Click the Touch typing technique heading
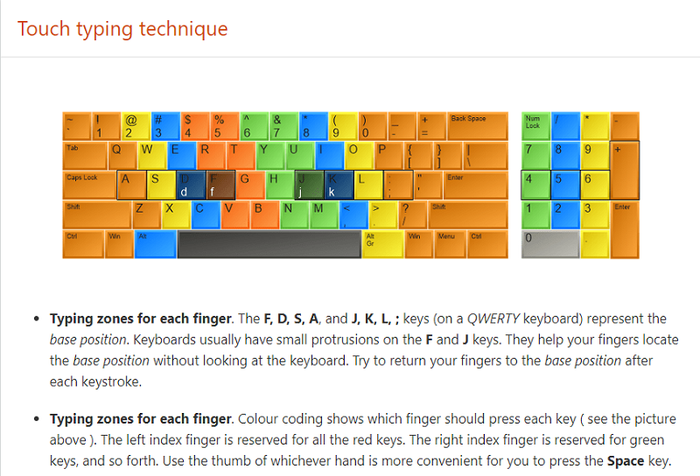Screen dimensions: 700x476 pyautogui.click(x=123, y=29)
